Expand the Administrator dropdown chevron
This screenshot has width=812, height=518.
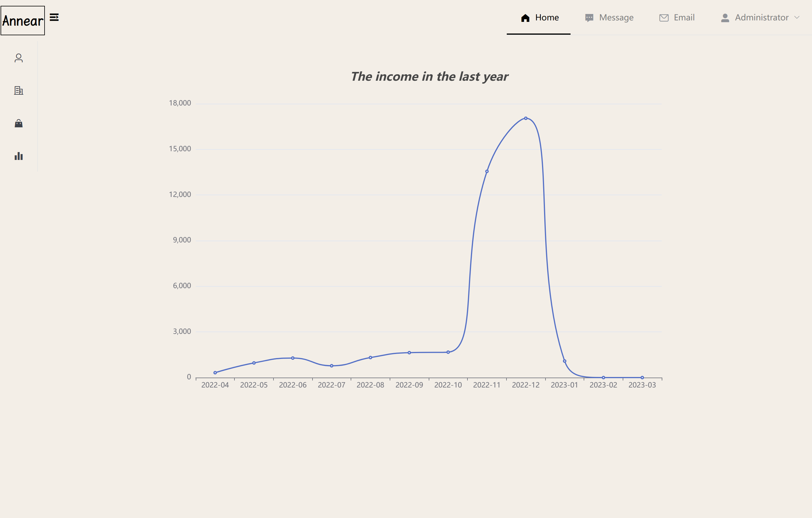pos(797,17)
